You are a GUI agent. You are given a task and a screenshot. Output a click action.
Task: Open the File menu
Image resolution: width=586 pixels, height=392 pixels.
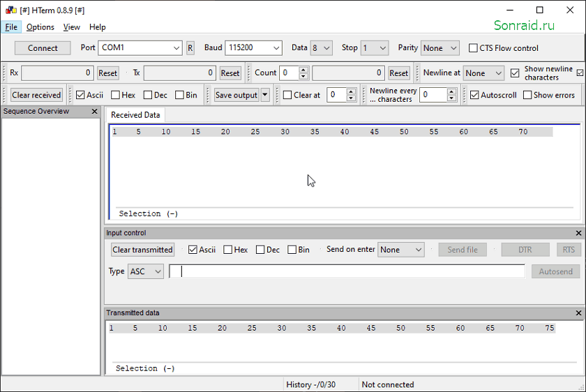tap(11, 27)
